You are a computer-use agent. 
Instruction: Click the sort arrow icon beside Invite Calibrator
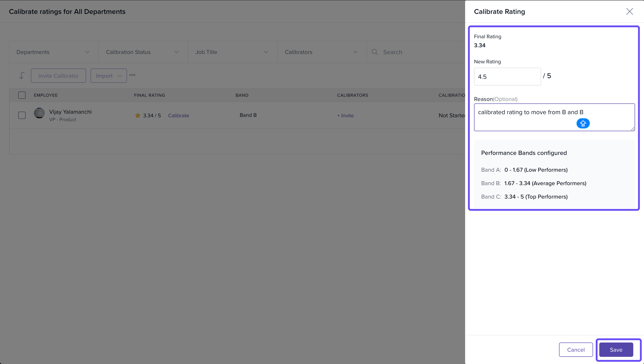[22, 76]
